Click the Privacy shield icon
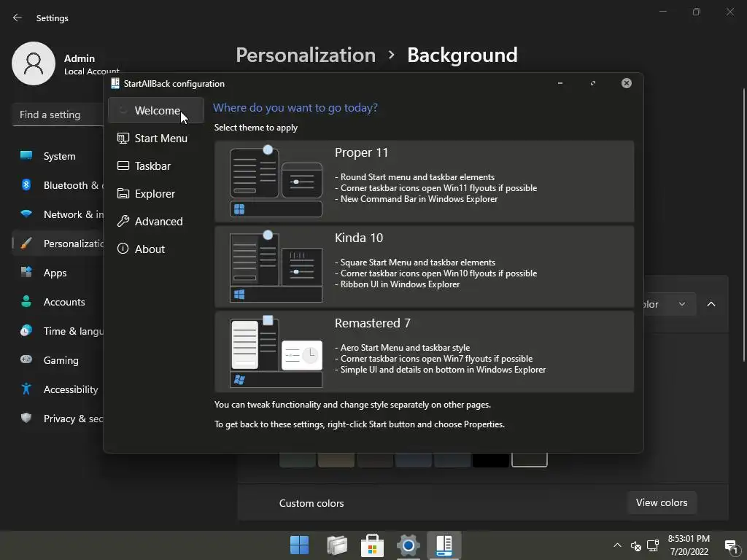 tap(26, 418)
